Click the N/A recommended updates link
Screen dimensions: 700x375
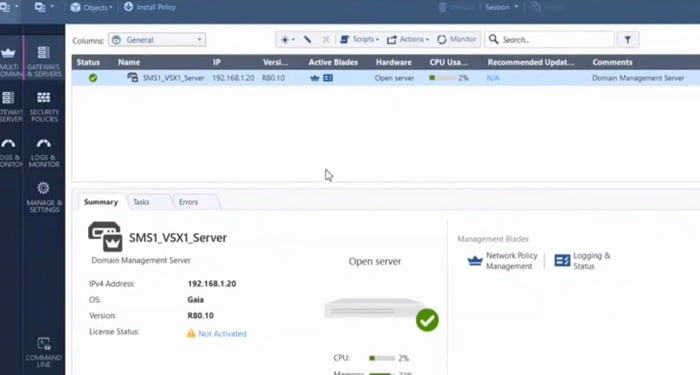point(493,78)
